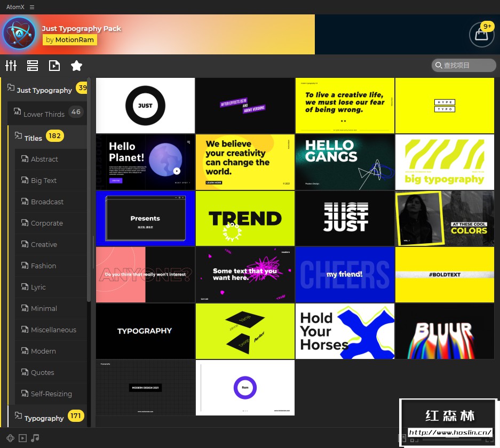Select the BLUUR thumbnail

445,331
